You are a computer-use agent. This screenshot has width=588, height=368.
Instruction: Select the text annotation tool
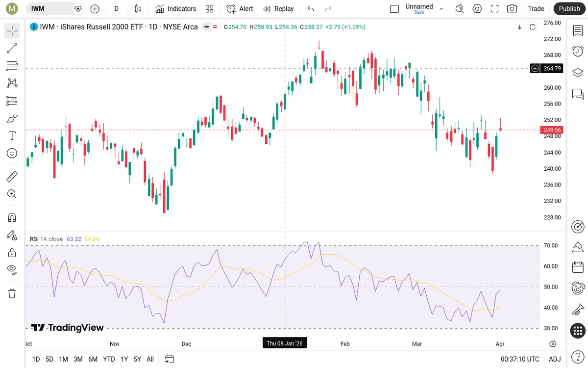pos(12,136)
